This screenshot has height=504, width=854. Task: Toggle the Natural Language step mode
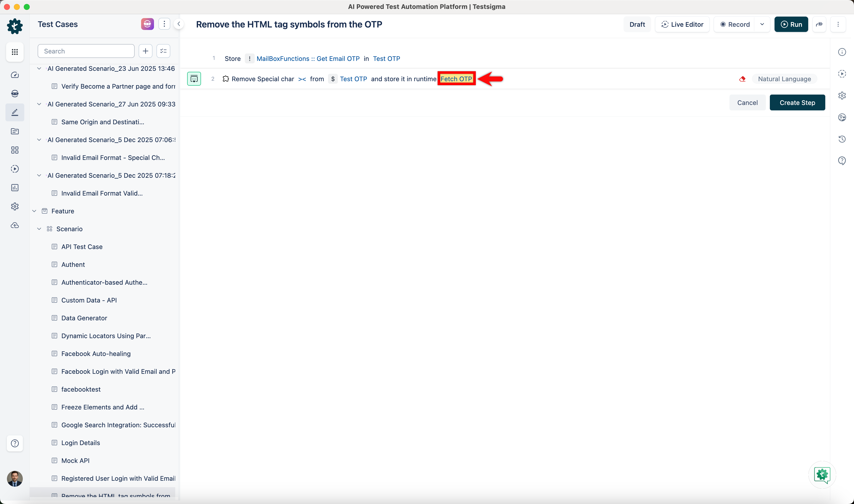point(784,79)
